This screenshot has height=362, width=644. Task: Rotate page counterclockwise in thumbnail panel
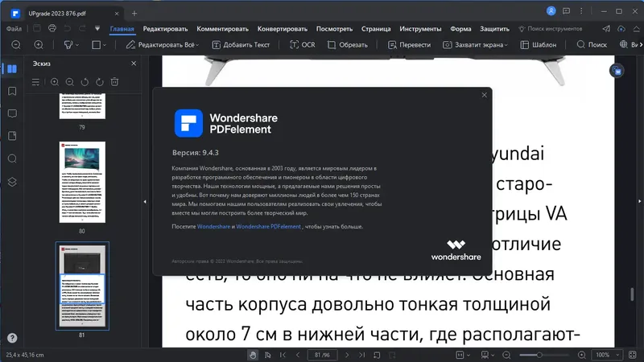85,82
